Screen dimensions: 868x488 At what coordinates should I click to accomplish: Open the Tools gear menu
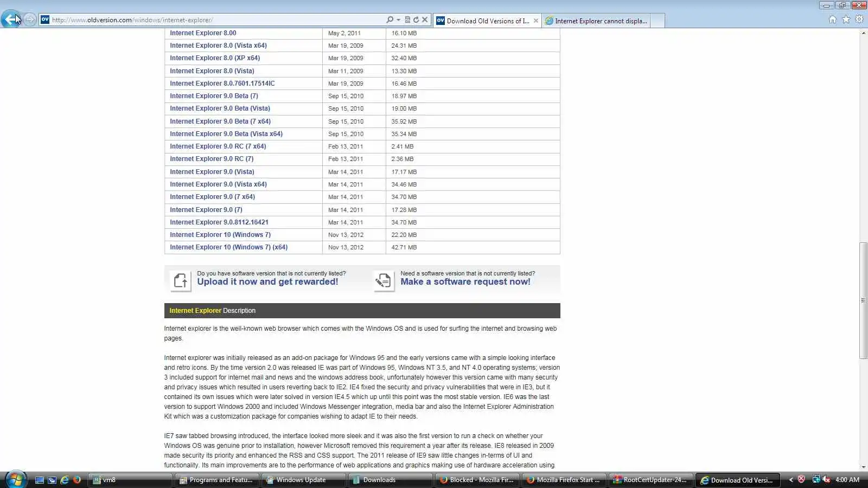[x=859, y=20]
